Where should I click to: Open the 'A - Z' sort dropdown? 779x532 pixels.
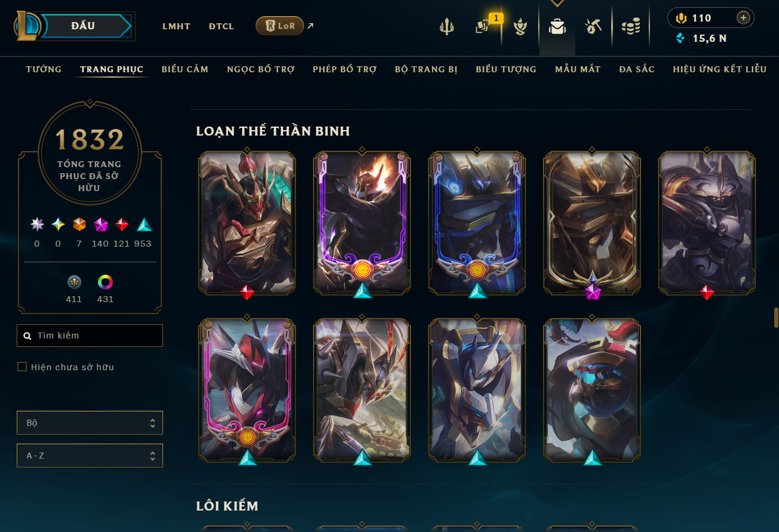(x=90, y=456)
